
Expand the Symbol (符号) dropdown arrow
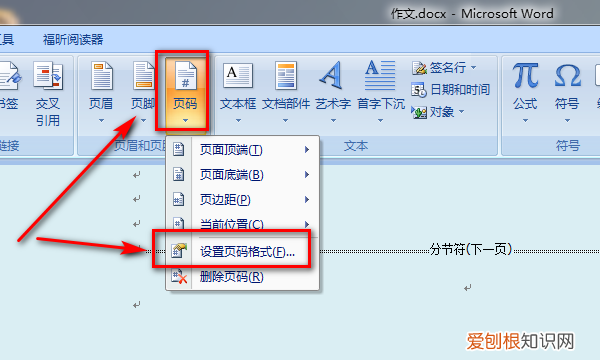click(567, 121)
